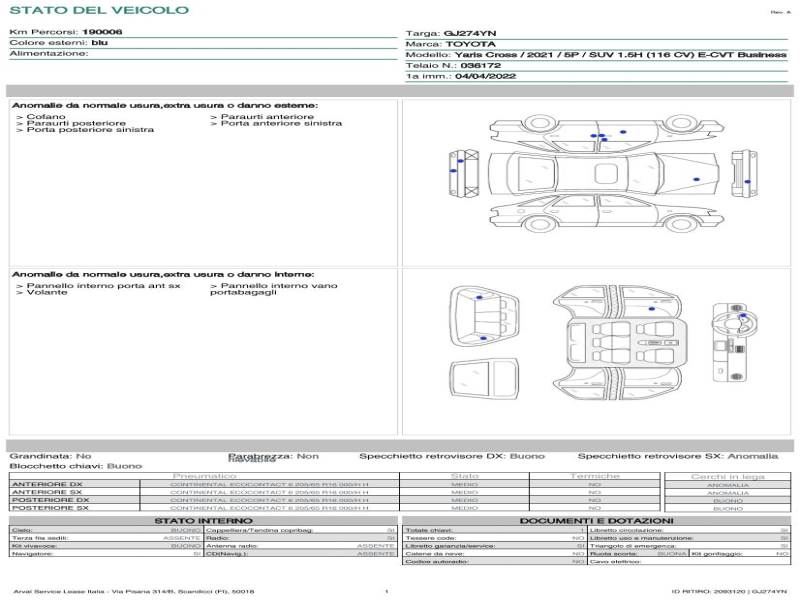Click the top-view car exterior diagram

coord(604,173)
